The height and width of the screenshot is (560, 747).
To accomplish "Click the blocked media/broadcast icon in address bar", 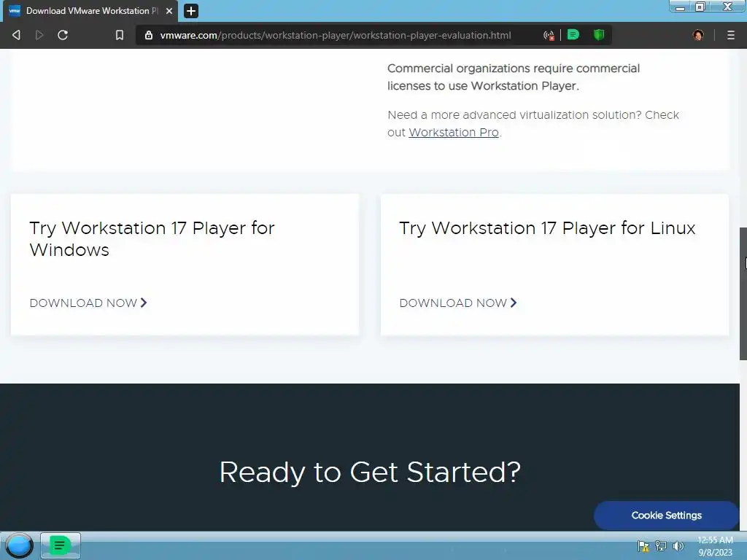I will tap(549, 35).
